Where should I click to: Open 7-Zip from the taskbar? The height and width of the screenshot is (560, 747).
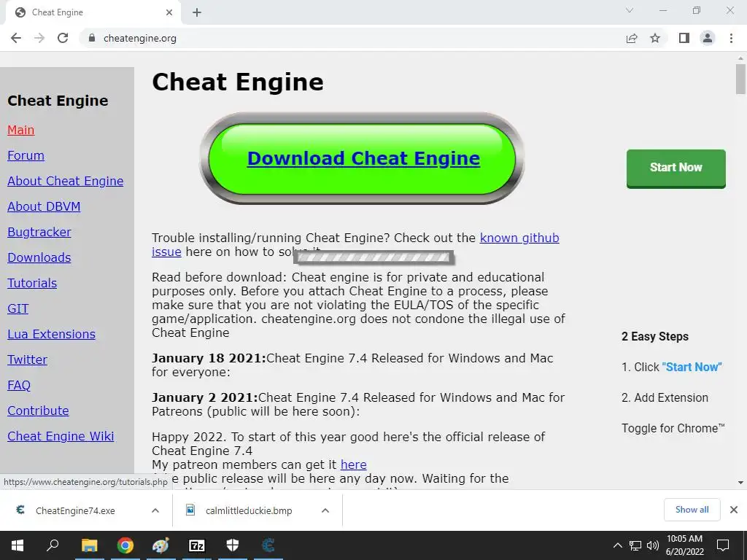[197, 545]
